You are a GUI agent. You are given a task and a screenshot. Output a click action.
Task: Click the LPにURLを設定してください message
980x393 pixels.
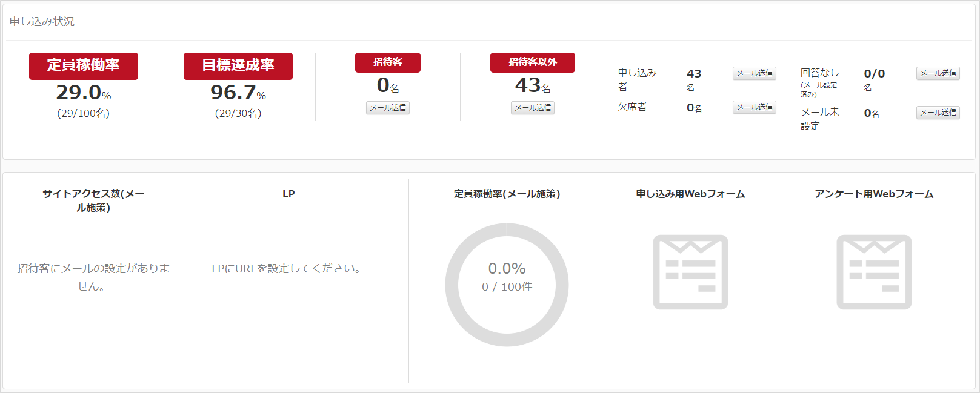(288, 268)
